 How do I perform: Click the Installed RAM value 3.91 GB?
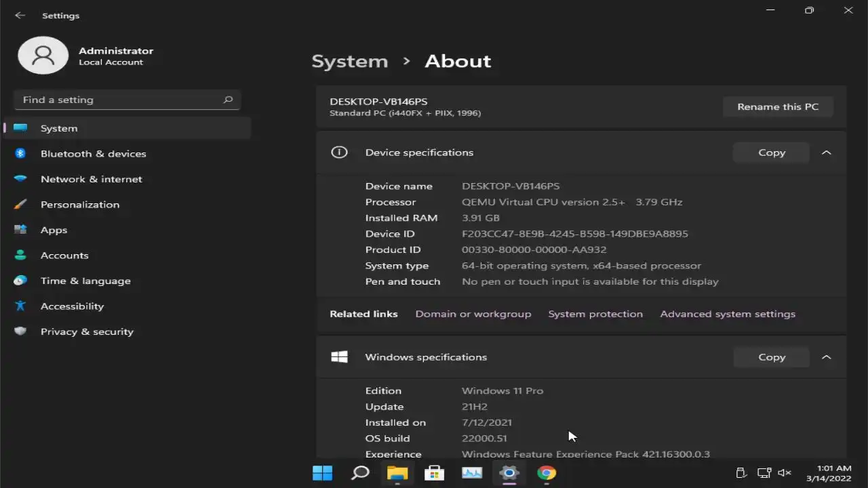click(481, 218)
